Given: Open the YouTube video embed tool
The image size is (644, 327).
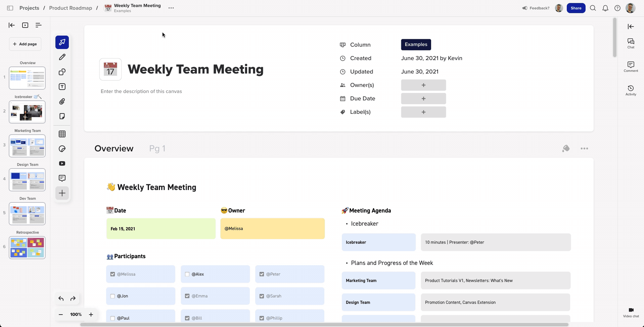Looking at the screenshot, I should pyautogui.click(x=62, y=163).
